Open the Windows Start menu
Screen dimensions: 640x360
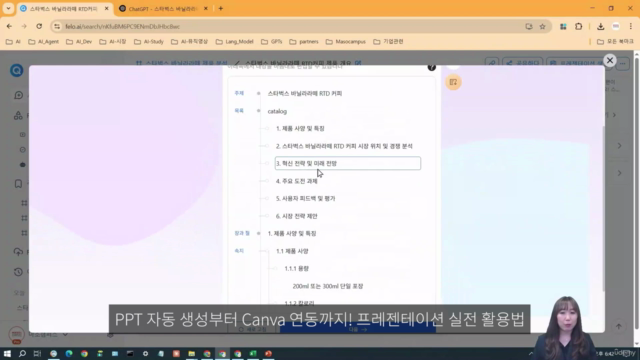click(x=7, y=353)
